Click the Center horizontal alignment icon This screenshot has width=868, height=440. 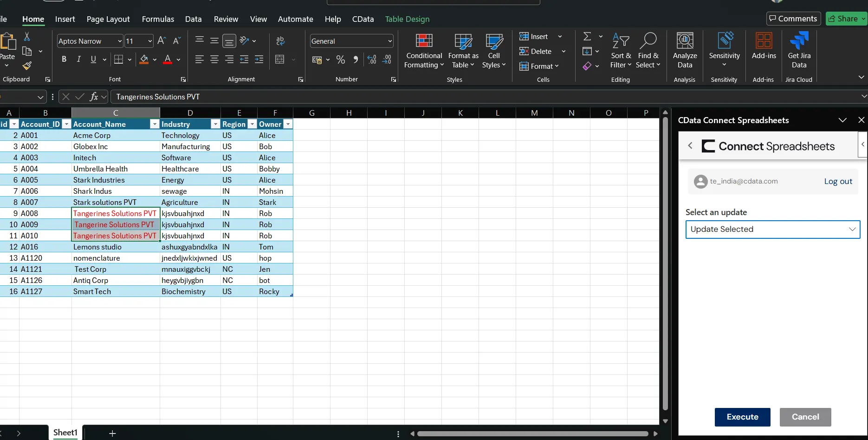point(214,59)
